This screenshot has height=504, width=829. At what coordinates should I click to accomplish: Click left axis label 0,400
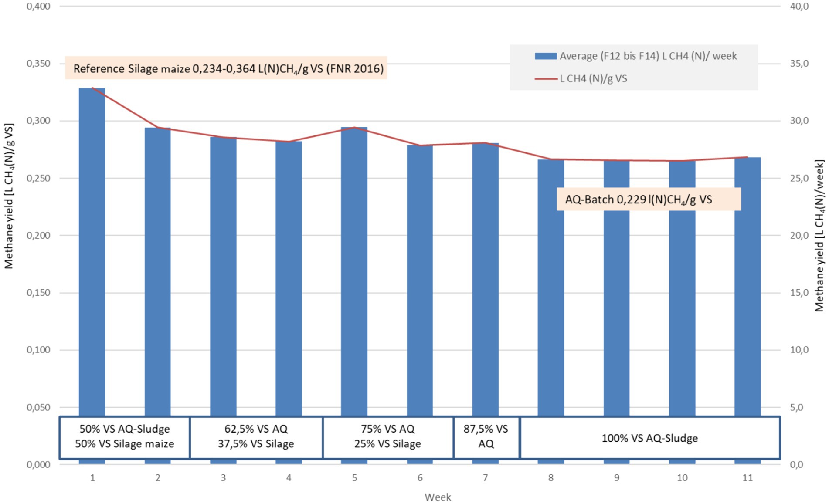(38, 6)
